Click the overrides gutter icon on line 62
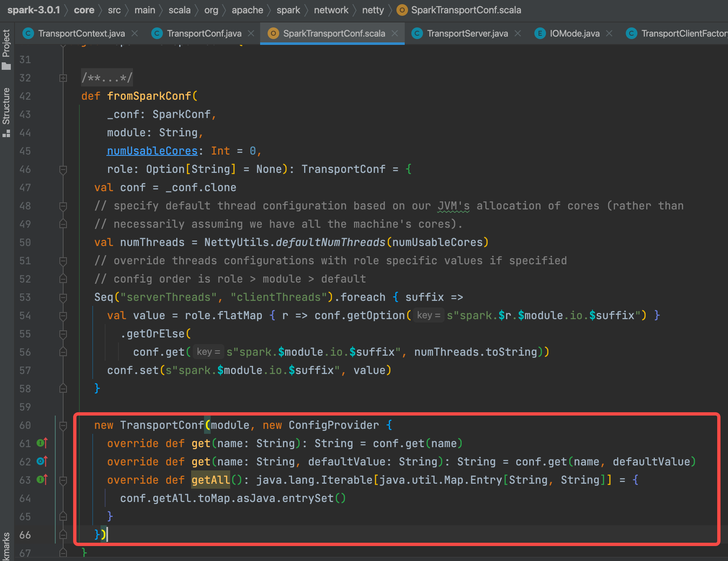Screen dimensions: 728x561 42,461
